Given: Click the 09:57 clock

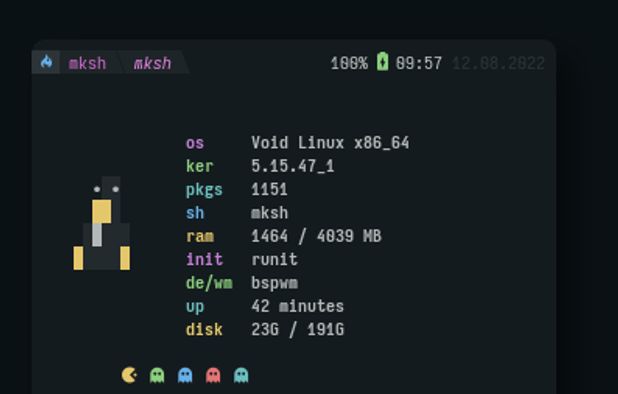Looking at the screenshot, I should (419, 63).
